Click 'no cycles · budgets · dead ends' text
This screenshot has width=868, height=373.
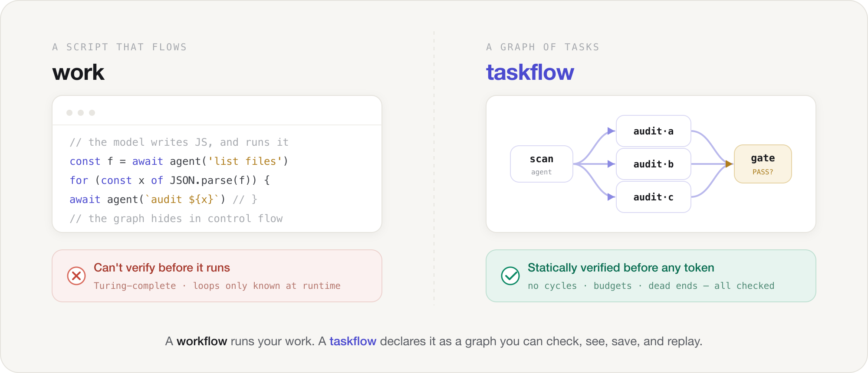pos(612,286)
